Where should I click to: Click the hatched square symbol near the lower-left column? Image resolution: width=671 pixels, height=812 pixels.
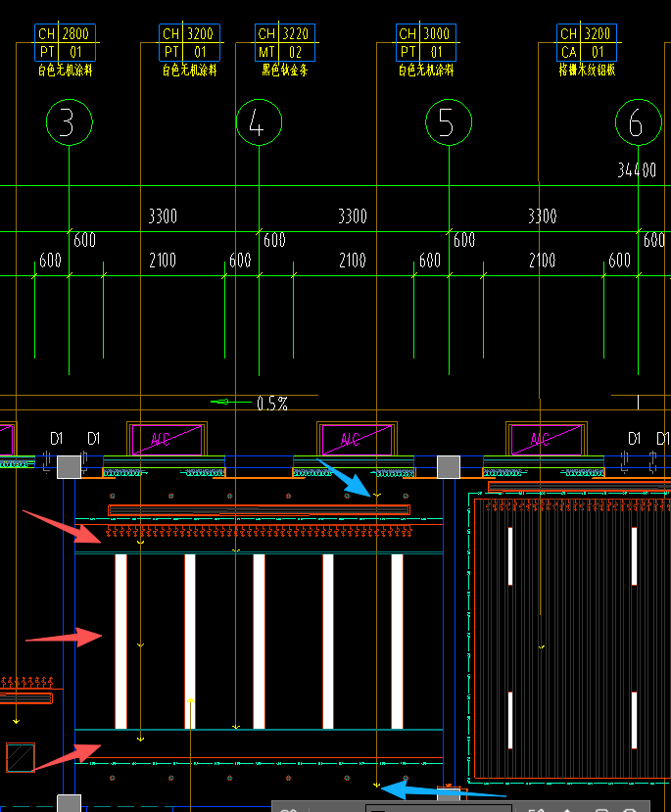pos(21,757)
